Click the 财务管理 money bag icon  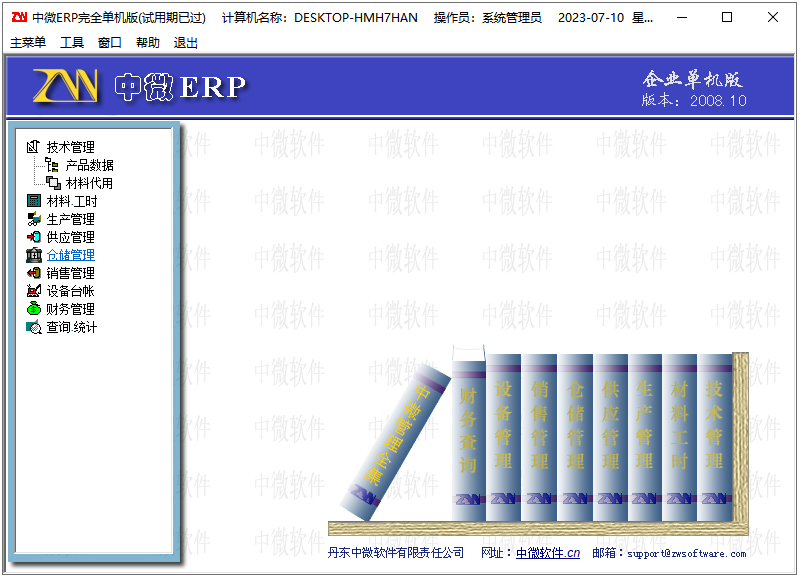34,309
